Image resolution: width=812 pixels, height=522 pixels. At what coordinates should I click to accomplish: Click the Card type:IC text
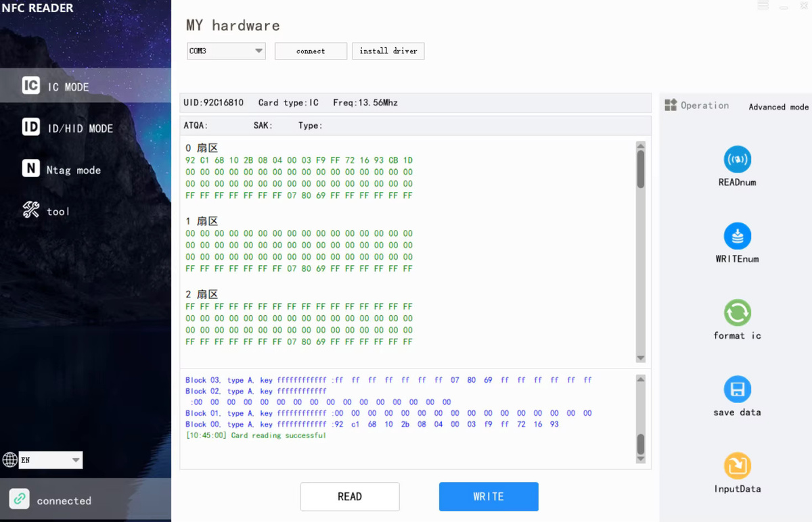[288, 103]
